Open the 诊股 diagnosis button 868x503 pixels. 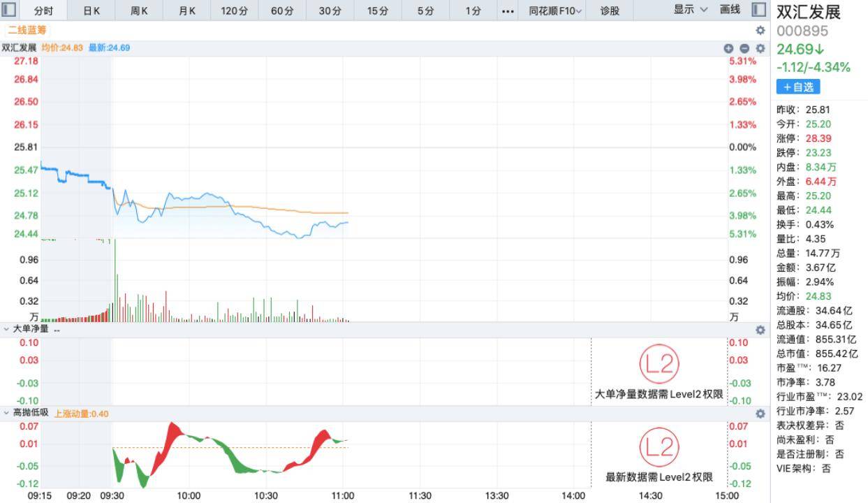[610, 10]
